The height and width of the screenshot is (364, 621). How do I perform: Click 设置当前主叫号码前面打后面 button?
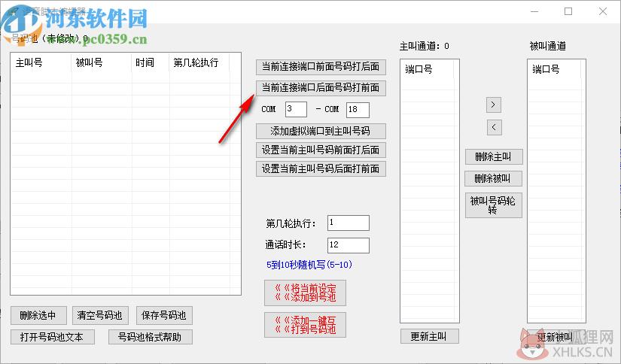point(321,150)
